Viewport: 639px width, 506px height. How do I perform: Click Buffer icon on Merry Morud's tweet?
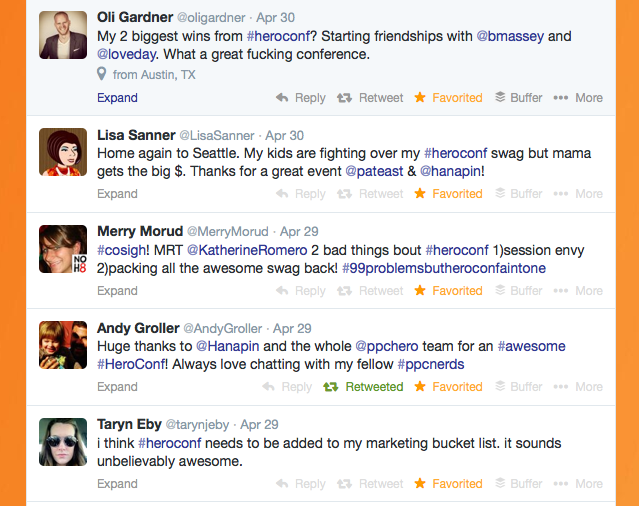500,290
